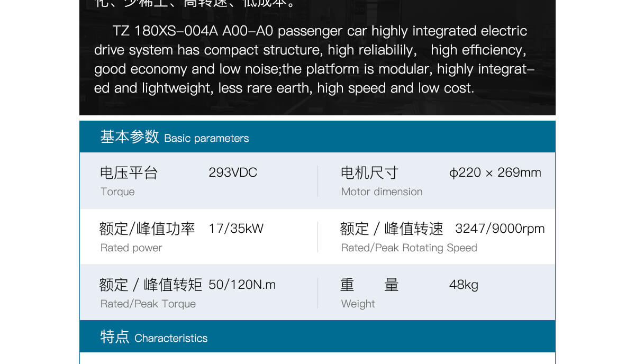Click the 重量 weight label

[369, 285]
